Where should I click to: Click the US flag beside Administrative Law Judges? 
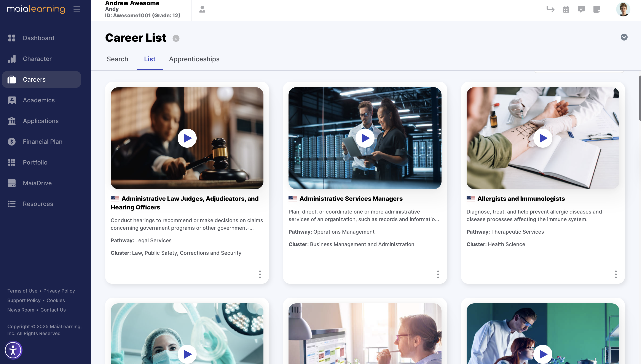point(115,199)
